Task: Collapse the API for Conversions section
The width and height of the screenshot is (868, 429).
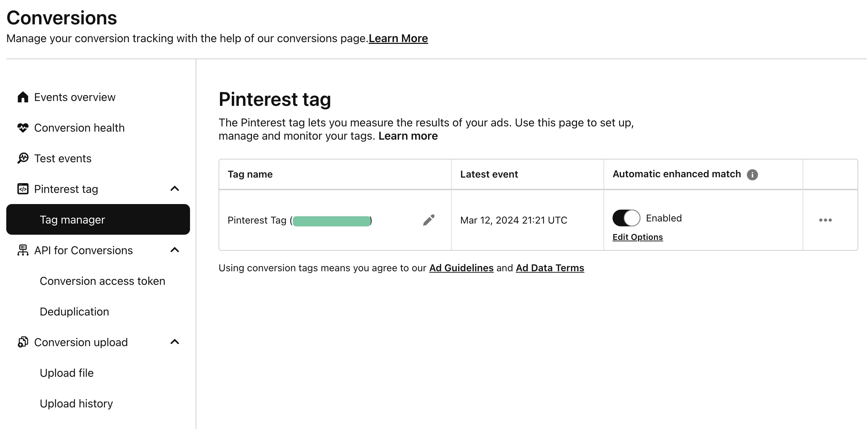Action: coord(175,250)
